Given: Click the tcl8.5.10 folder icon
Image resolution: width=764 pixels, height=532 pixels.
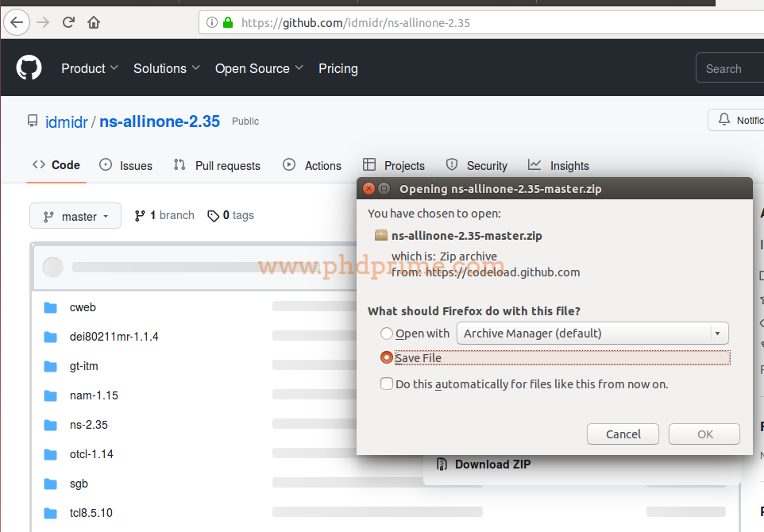Looking at the screenshot, I should (50, 513).
